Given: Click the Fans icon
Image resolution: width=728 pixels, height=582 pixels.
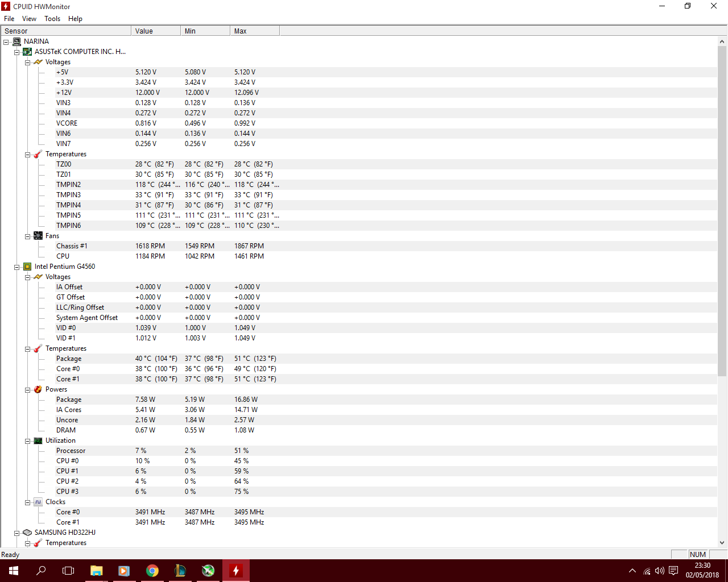Looking at the screenshot, I should (x=38, y=236).
